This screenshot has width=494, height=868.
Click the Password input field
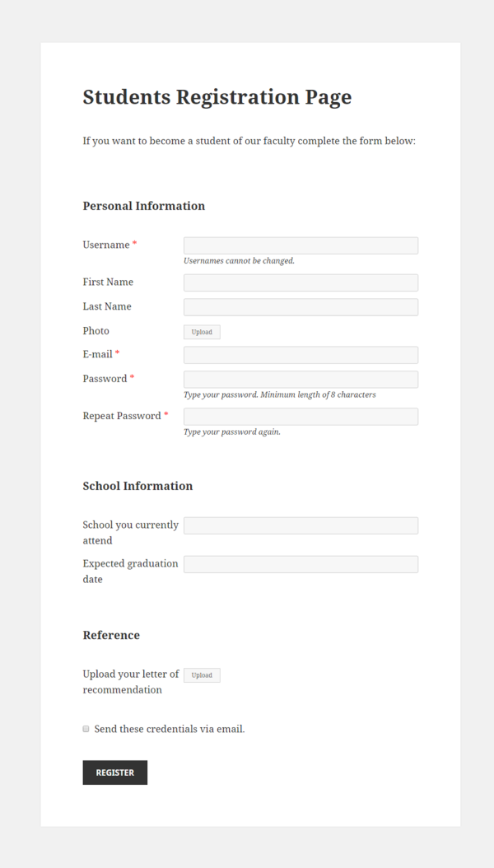click(301, 379)
